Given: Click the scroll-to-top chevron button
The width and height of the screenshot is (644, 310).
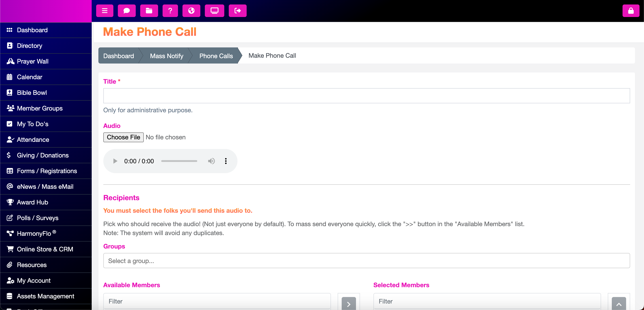Looking at the screenshot, I should pos(619,304).
